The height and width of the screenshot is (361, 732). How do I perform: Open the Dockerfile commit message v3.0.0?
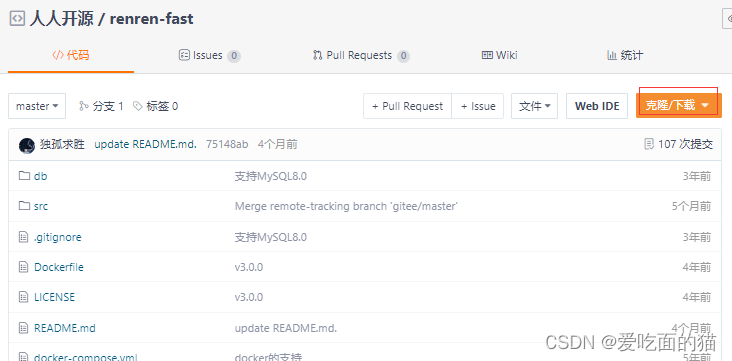point(249,267)
